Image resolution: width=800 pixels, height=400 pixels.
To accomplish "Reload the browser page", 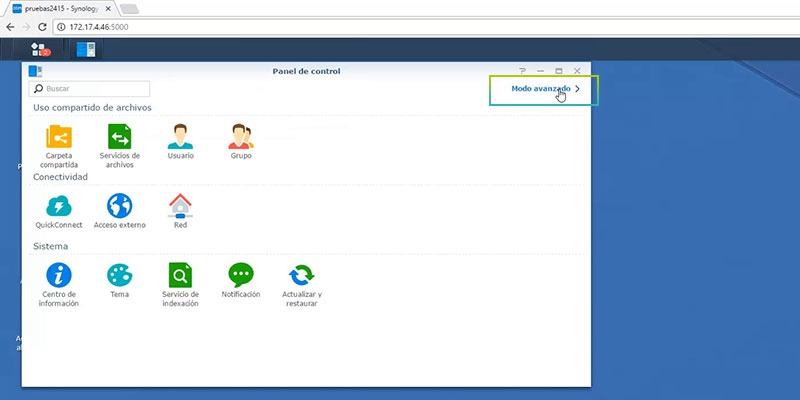I will [43, 27].
